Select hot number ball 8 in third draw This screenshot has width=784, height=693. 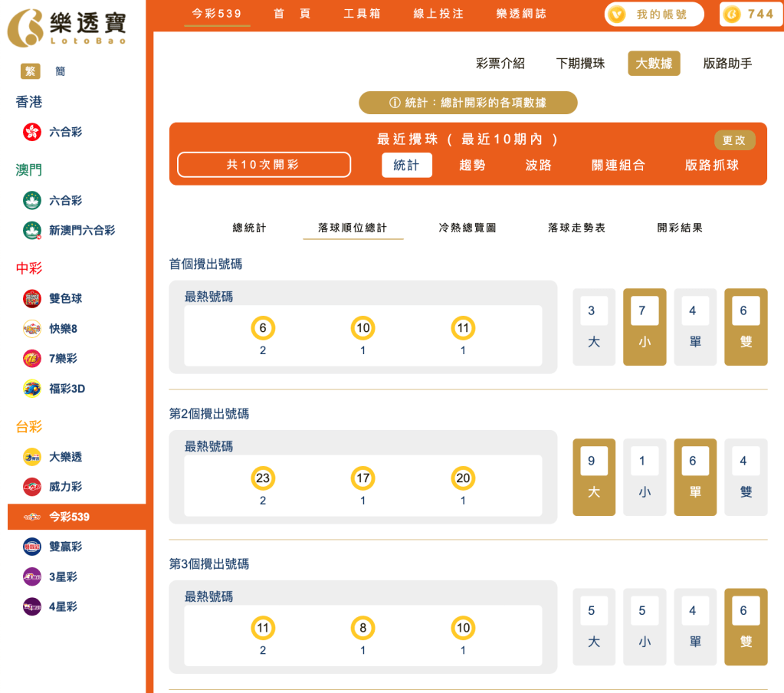tap(363, 628)
